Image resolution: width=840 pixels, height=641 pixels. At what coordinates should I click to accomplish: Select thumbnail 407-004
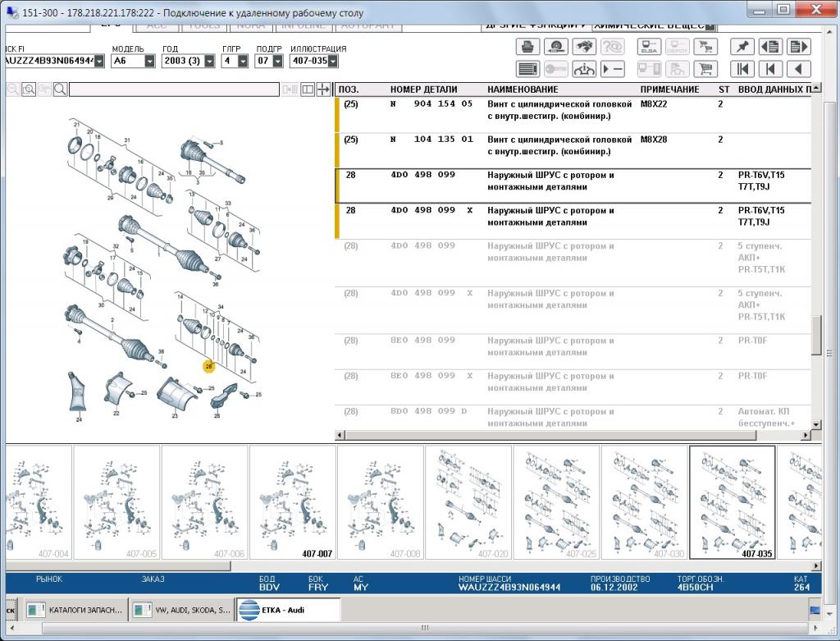[x=38, y=502]
